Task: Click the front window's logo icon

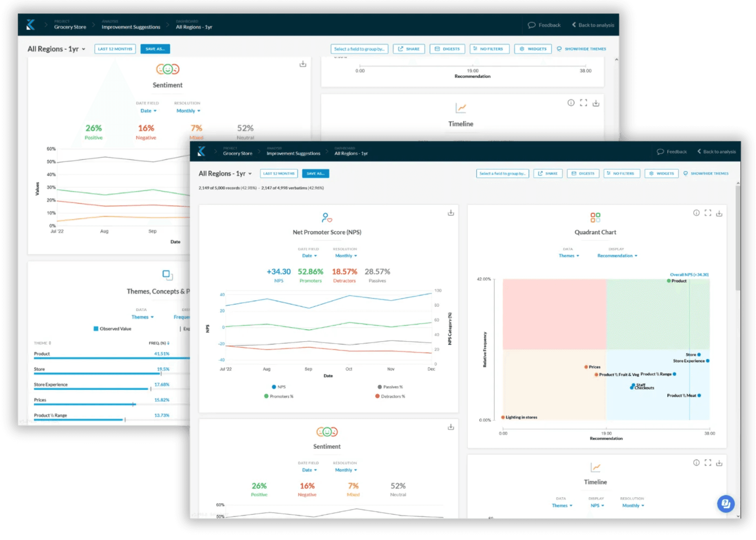Action: pos(201,152)
